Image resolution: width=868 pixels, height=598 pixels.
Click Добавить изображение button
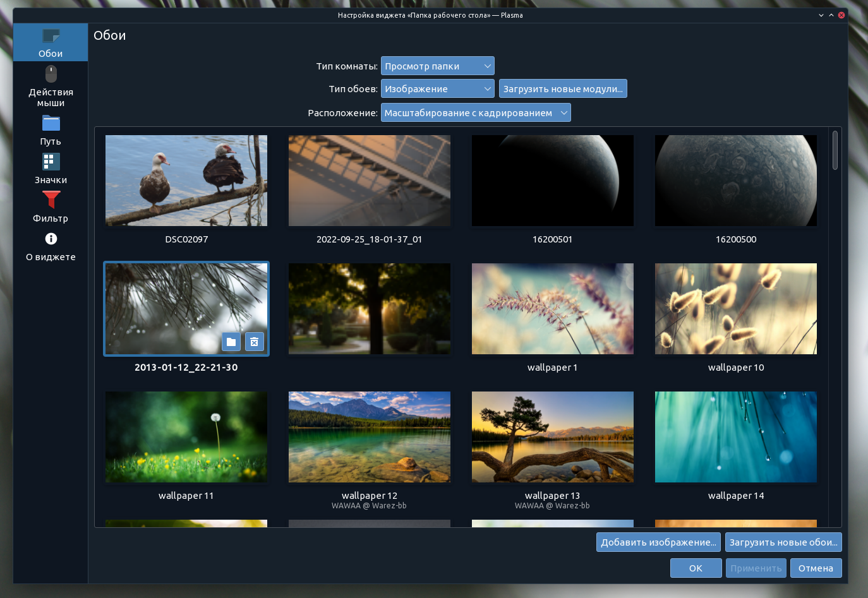click(x=658, y=542)
